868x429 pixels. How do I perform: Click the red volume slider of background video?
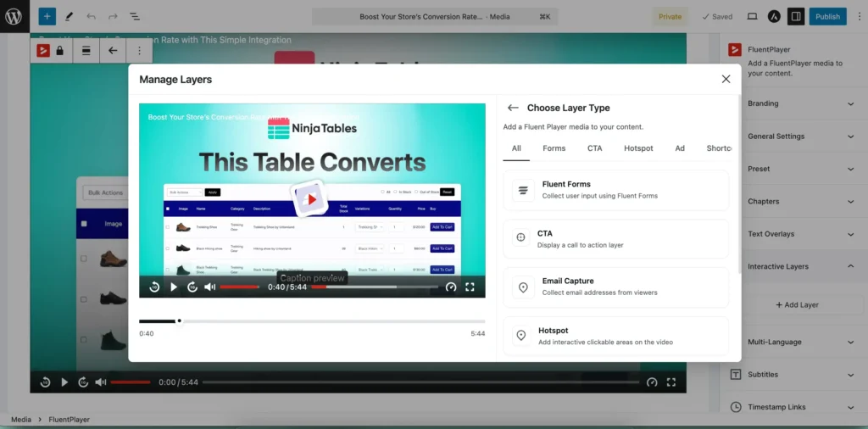click(x=130, y=382)
